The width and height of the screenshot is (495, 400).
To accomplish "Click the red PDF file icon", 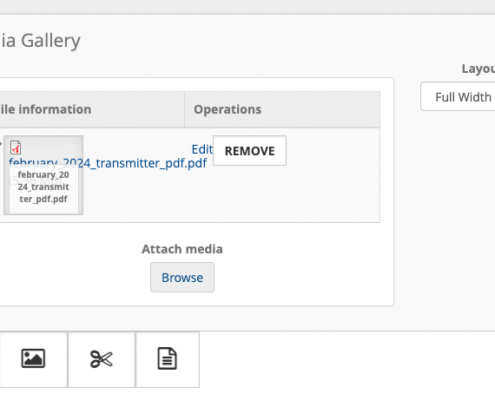I will tap(15, 147).
